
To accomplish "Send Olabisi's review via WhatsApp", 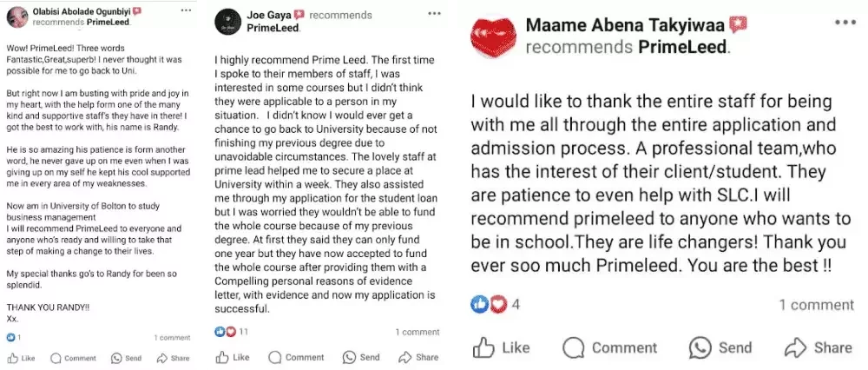I will (x=126, y=358).
